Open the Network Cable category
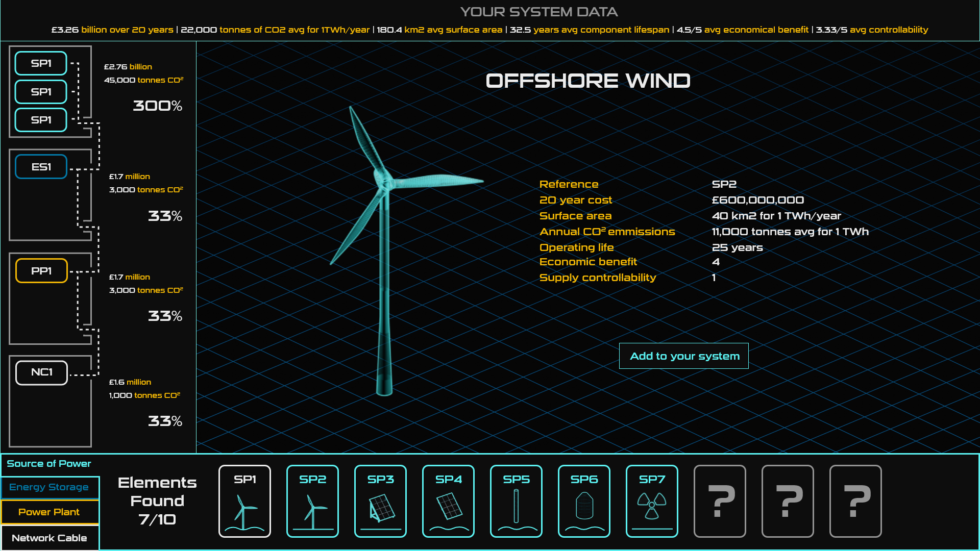 coord(50,538)
